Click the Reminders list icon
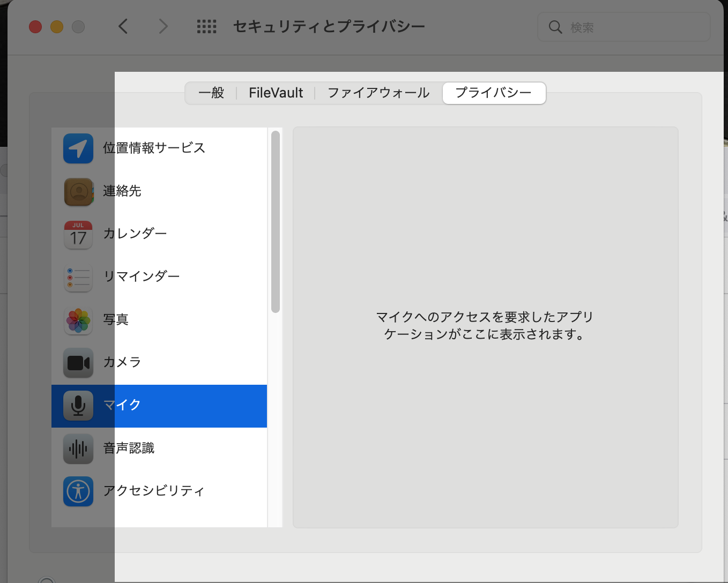728x583 pixels. (78, 277)
